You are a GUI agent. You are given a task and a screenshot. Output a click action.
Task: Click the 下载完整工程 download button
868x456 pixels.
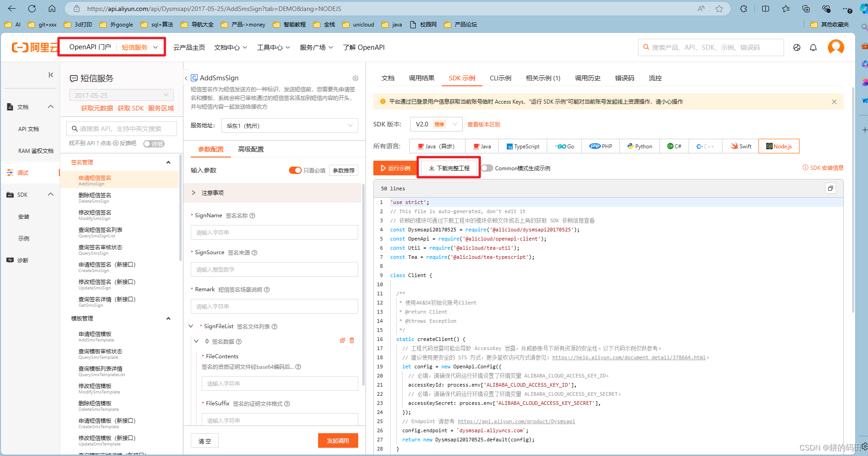click(x=449, y=168)
